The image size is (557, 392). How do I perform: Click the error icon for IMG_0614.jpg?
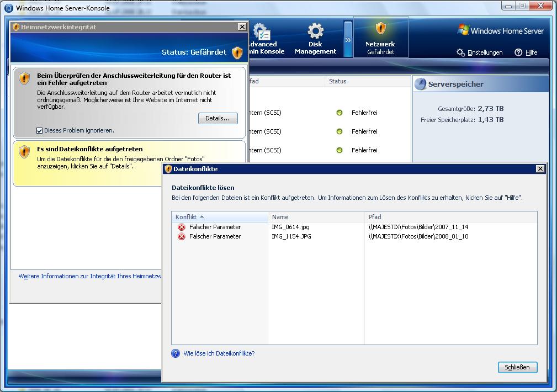tap(182, 227)
